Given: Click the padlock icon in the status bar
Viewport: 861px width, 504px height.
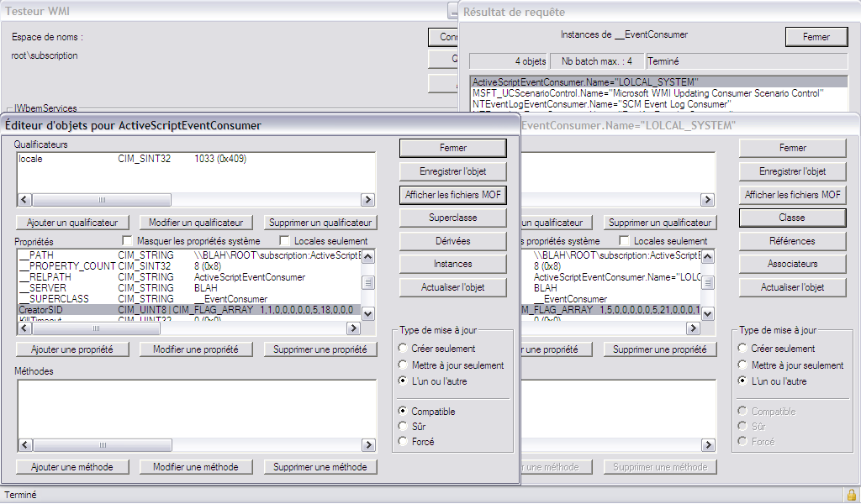Looking at the screenshot, I should (x=851, y=495).
